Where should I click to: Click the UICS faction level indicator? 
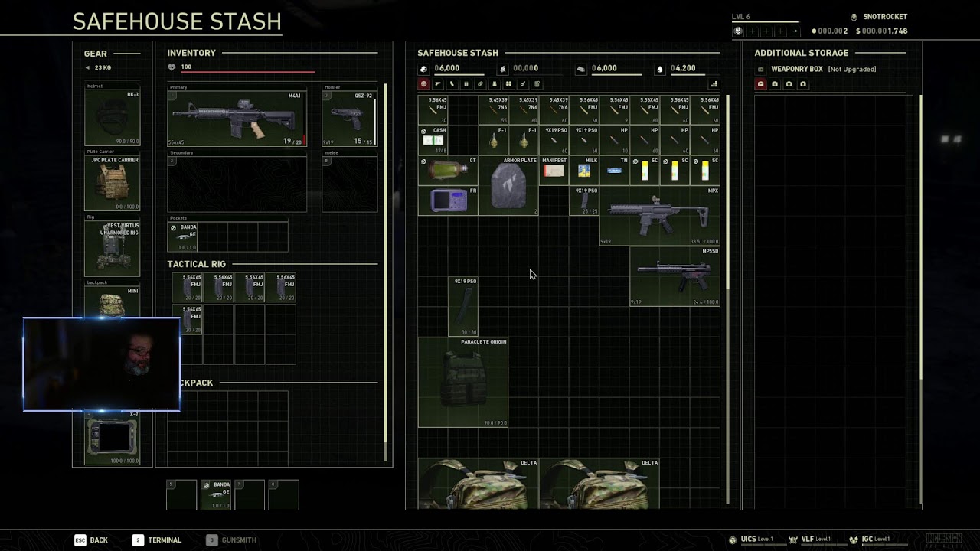758,540
